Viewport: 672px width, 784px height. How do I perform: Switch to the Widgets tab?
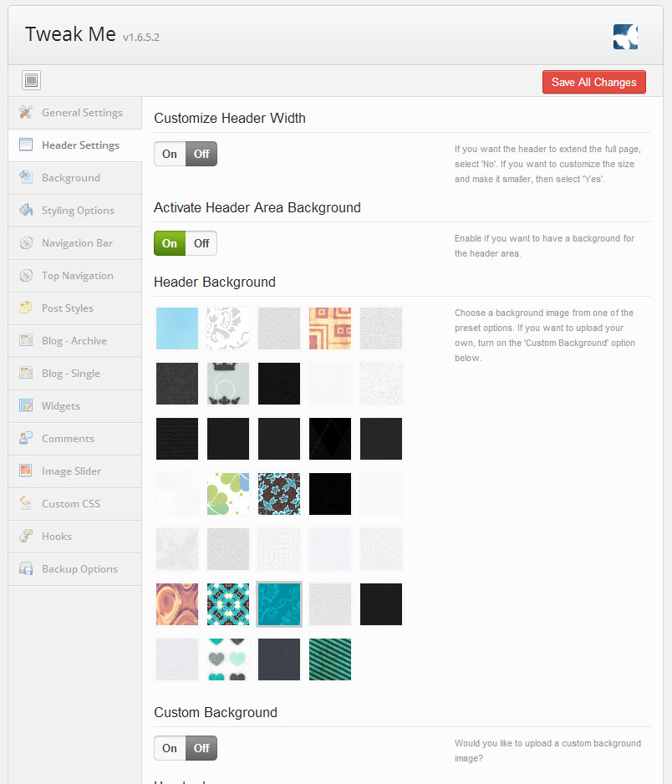(x=61, y=406)
